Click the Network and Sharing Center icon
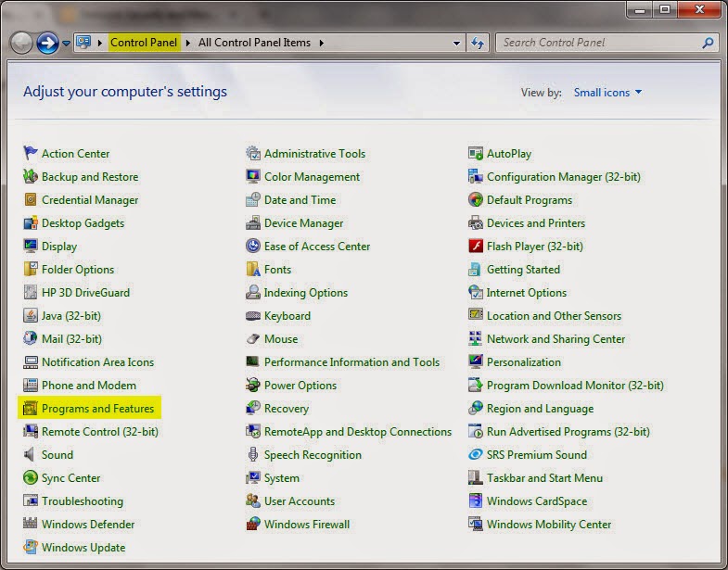The width and height of the screenshot is (728, 570). pos(476,338)
